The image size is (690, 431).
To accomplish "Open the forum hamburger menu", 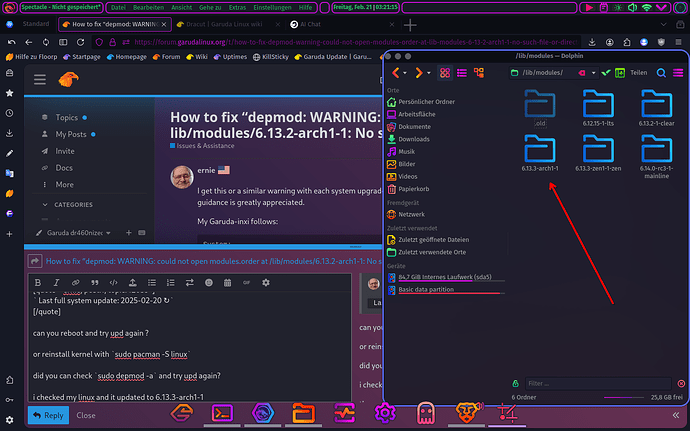I will coord(40,80).
